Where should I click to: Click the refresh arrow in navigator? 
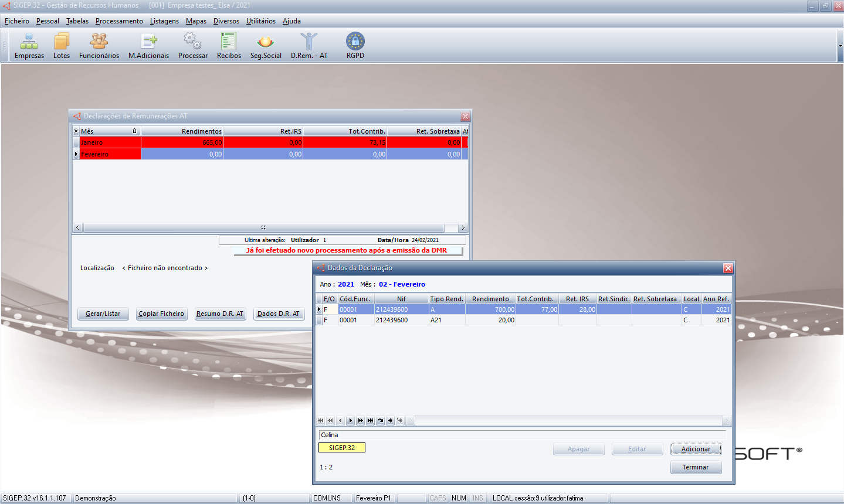click(380, 421)
